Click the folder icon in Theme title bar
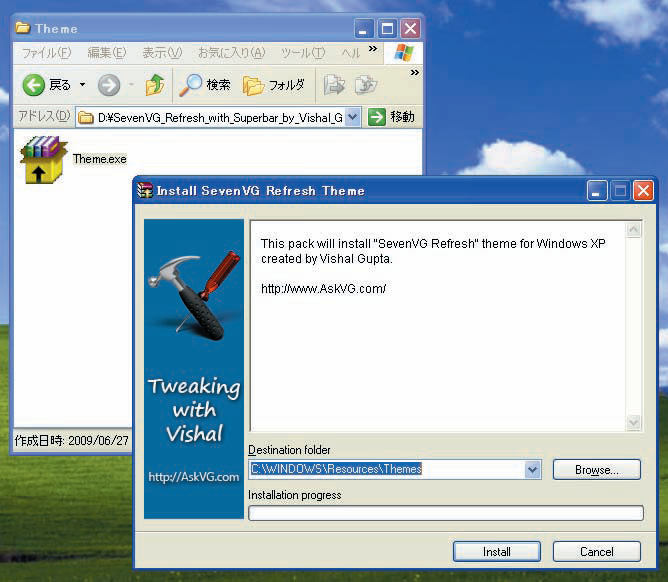Image resolution: width=668 pixels, height=582 pixels. pos(23,28)
